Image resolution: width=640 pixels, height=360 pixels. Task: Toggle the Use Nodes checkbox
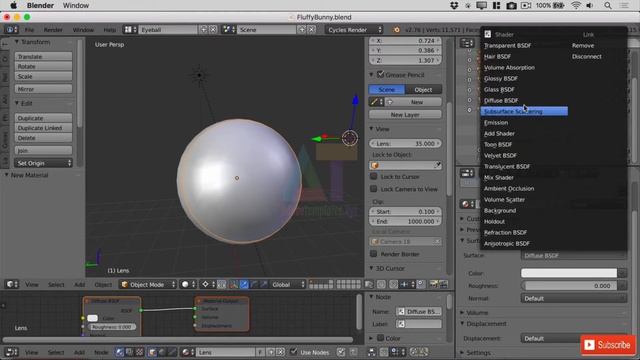(293, 351)
